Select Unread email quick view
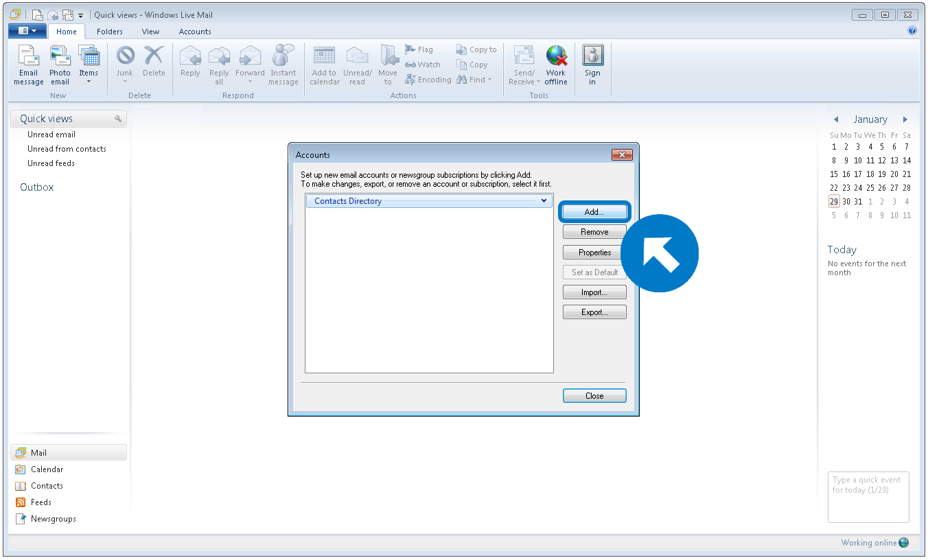 coord(51,135)
